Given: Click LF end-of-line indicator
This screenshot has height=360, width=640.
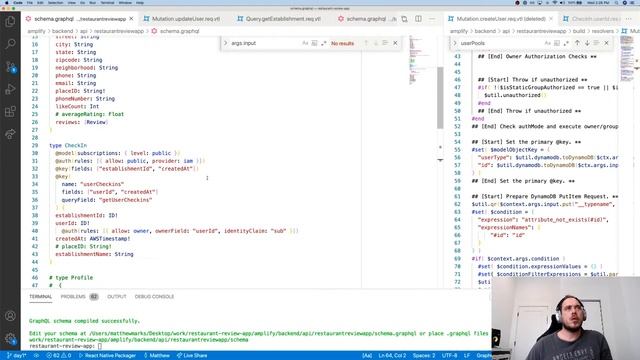Looking at the screenshot, I should (467, 356).
